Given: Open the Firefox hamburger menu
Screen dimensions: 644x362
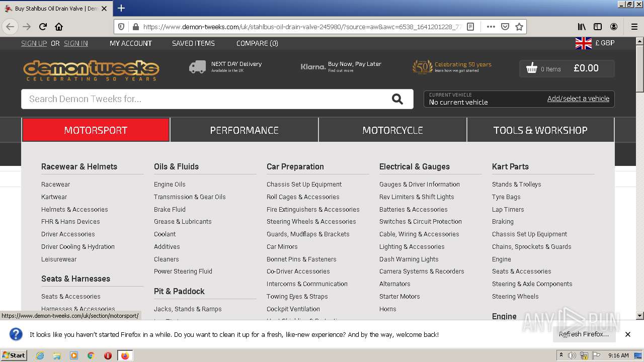Looking at the screenshot, I should tap(634, 27).
